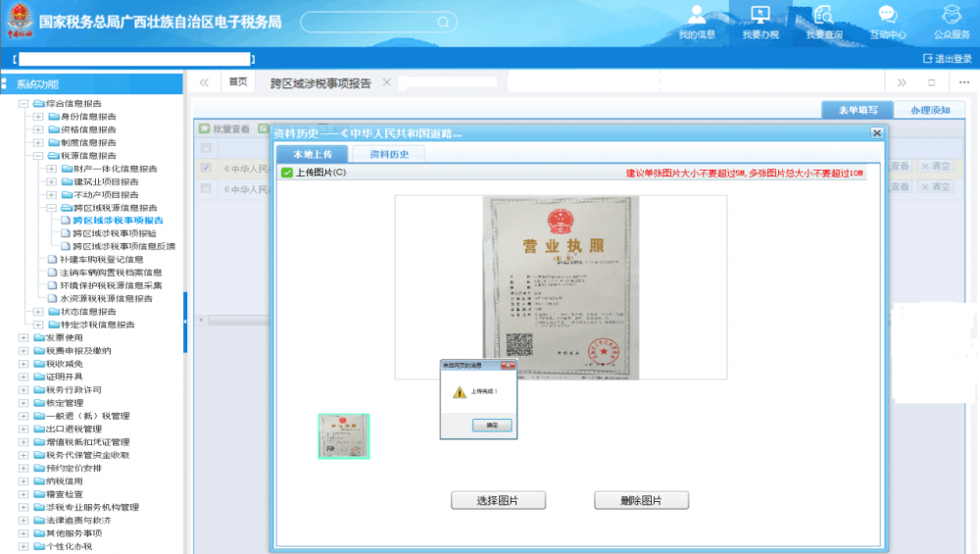The image size is (980, 554).
Task: Close the 跨区域涉税事项报告 tab
Action: (x=387, y=82)
